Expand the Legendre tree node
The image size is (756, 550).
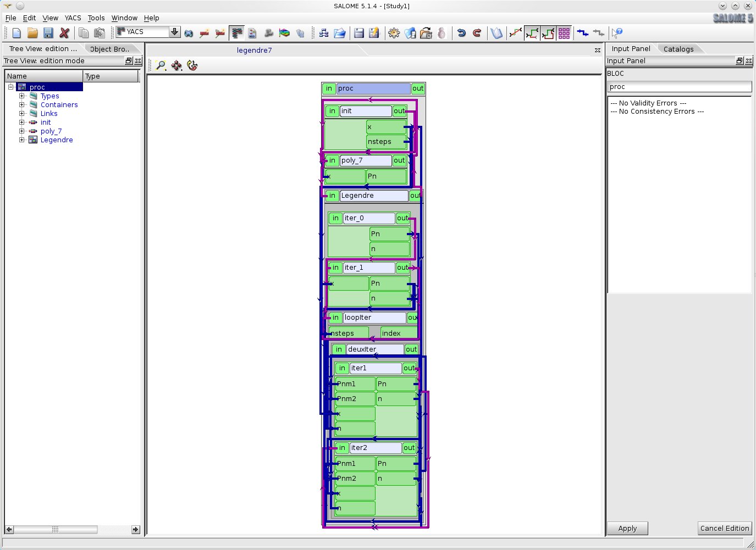(x=22, y=140)
